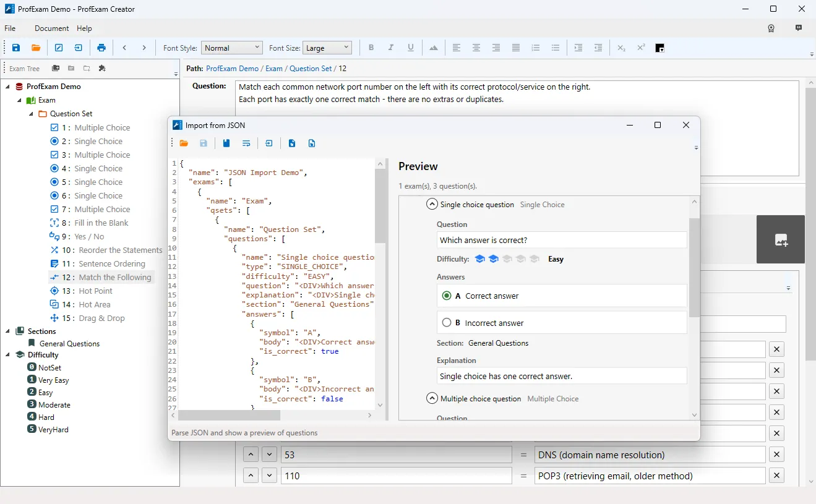Screen dimensions: 816x504
Task: Open Font Size dropdown
Action: (x=327, y=48)
